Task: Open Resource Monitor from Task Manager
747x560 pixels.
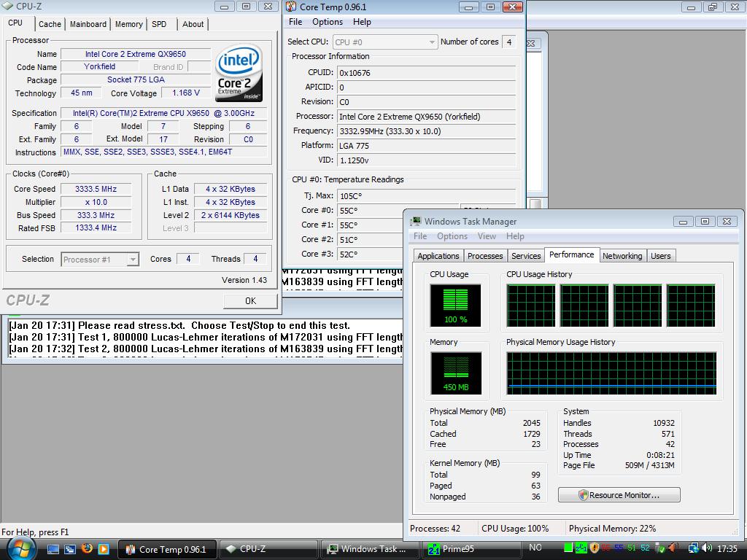Action: pos(619,495)
